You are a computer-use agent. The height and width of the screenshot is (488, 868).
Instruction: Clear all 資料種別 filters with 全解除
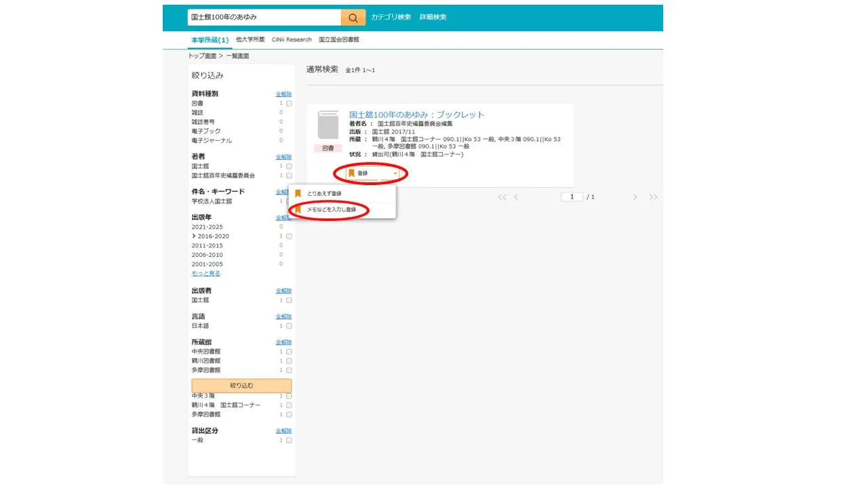click(x=283, y=94)
